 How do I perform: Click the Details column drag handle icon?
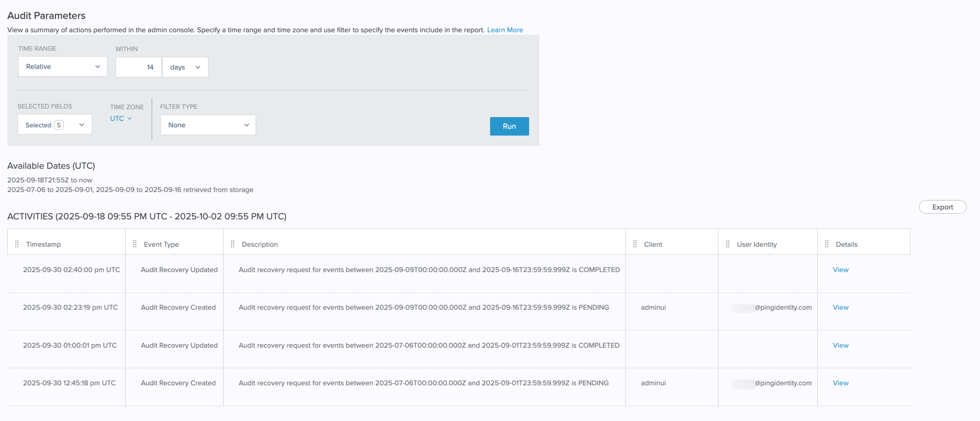[826, 244]
